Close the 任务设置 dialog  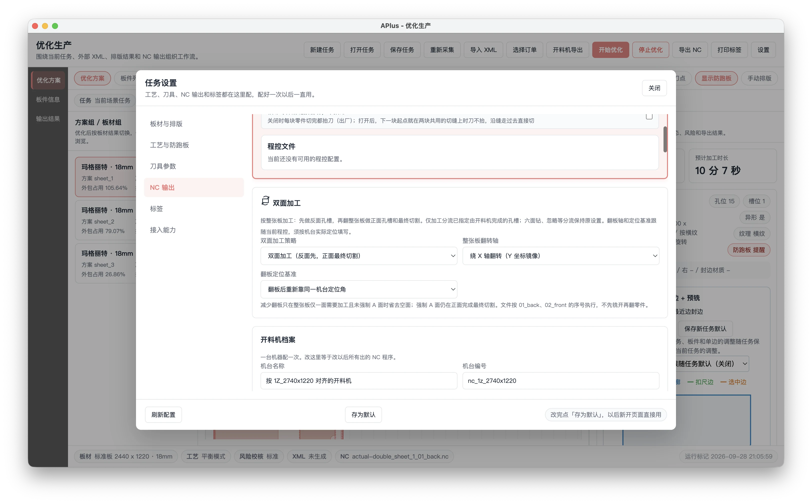[x=654, y=88]
